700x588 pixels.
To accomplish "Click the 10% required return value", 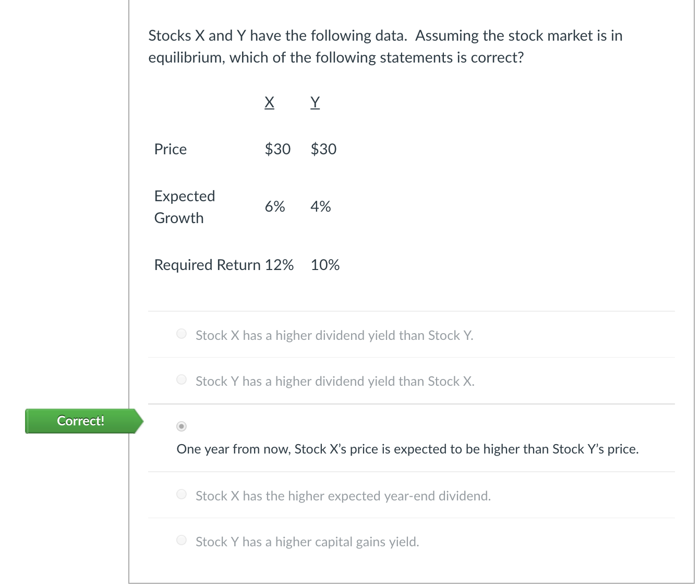I will click(325, 265).
